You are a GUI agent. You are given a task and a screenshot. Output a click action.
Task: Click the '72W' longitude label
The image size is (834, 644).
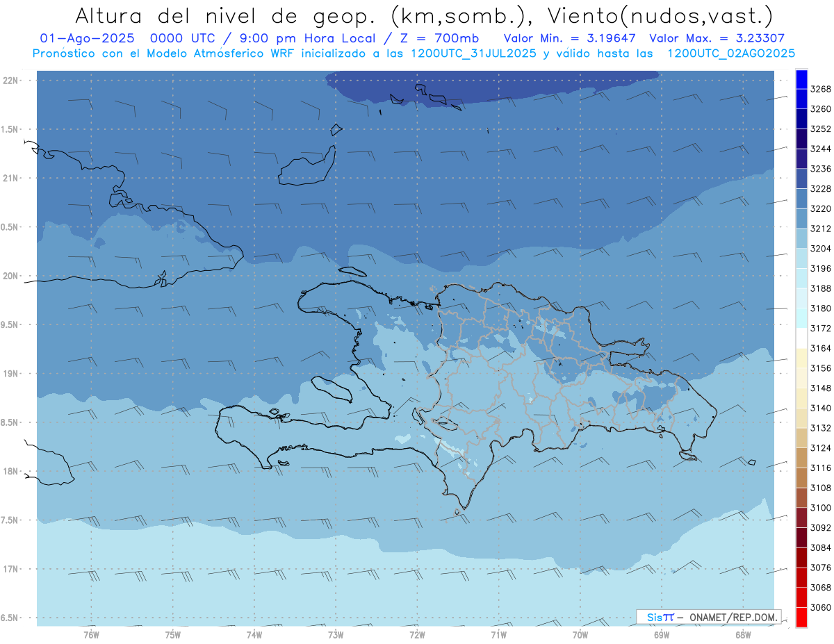tap(417, 634)
